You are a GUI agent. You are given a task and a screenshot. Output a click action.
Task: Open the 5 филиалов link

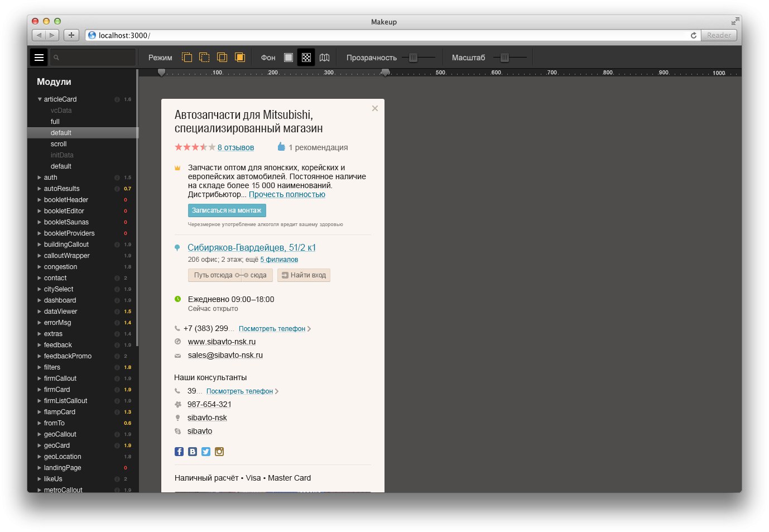(x=279, y=260)
